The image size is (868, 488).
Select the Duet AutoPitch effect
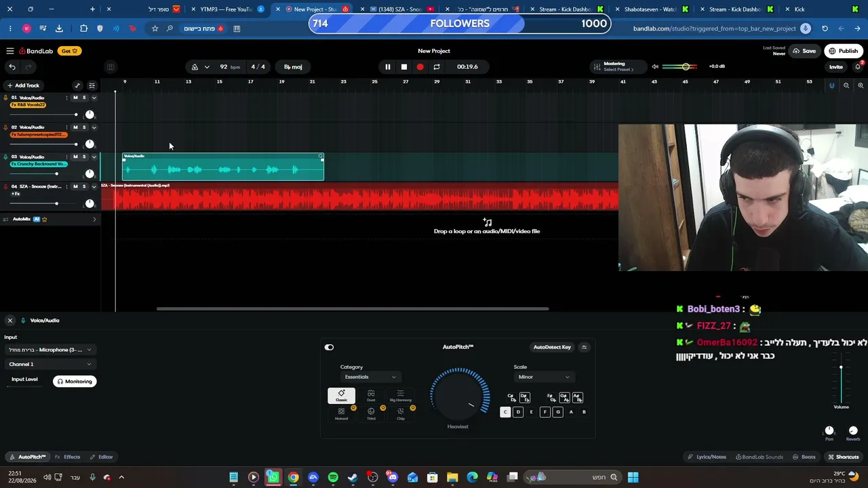pyautogui.click(x=371, y=395)
